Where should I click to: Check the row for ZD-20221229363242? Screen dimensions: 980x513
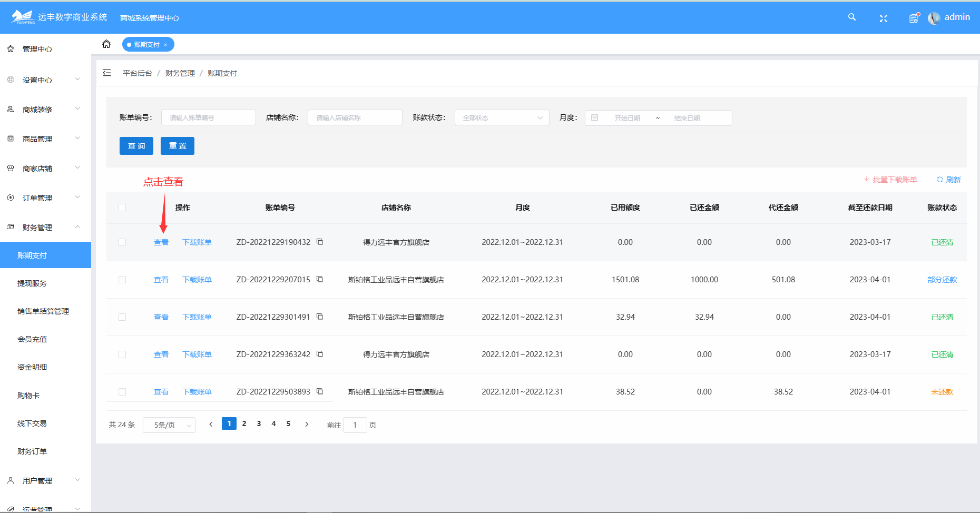coord(122,354)
